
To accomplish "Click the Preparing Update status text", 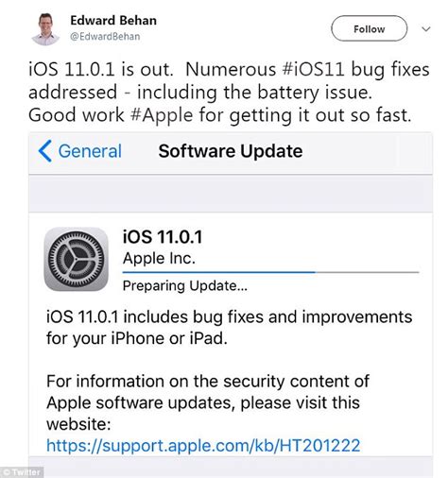I will (x=185, y=286).
